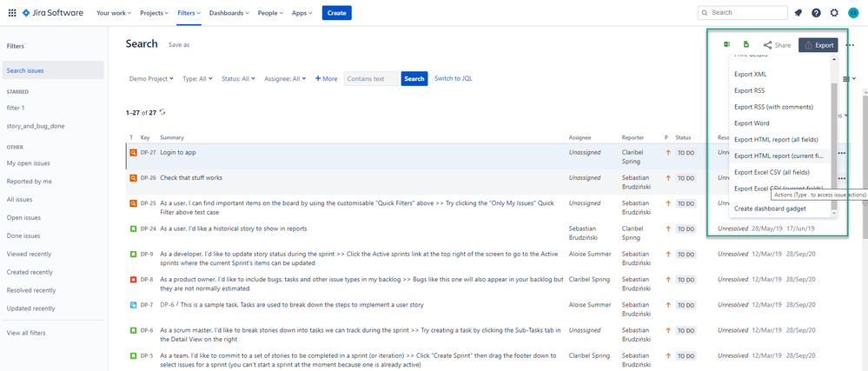
Task: Click the blue Search button
Action: [x=414, y=78]
